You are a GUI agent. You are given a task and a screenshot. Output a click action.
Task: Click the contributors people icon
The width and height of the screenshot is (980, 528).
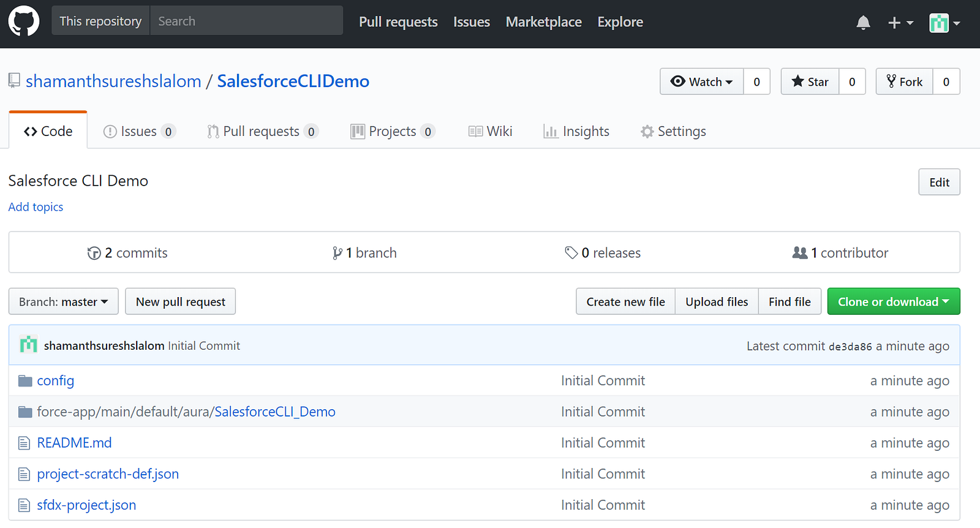799,253
